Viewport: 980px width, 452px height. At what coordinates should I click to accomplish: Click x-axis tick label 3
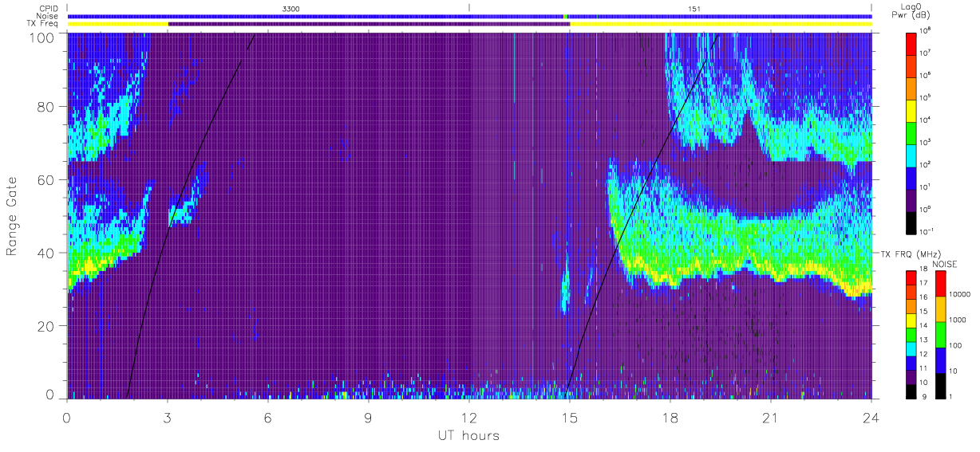click(168, 417)
